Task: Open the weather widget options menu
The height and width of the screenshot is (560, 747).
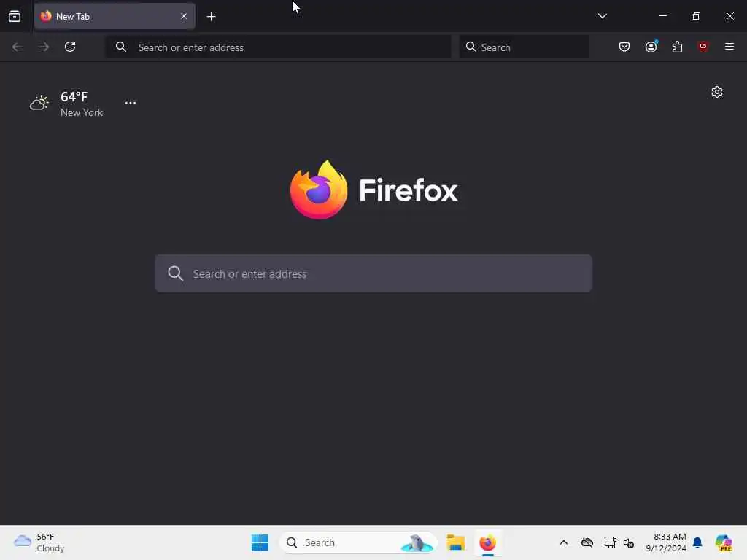Action: coord(131,103)
